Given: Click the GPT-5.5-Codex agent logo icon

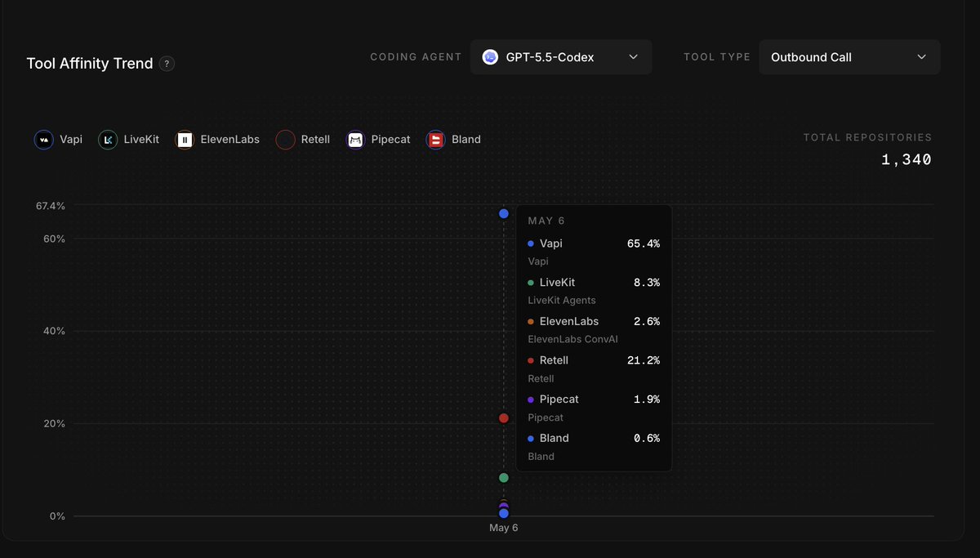Looking at the screenshot, I should pyautogui.click(x=490, y=57).
